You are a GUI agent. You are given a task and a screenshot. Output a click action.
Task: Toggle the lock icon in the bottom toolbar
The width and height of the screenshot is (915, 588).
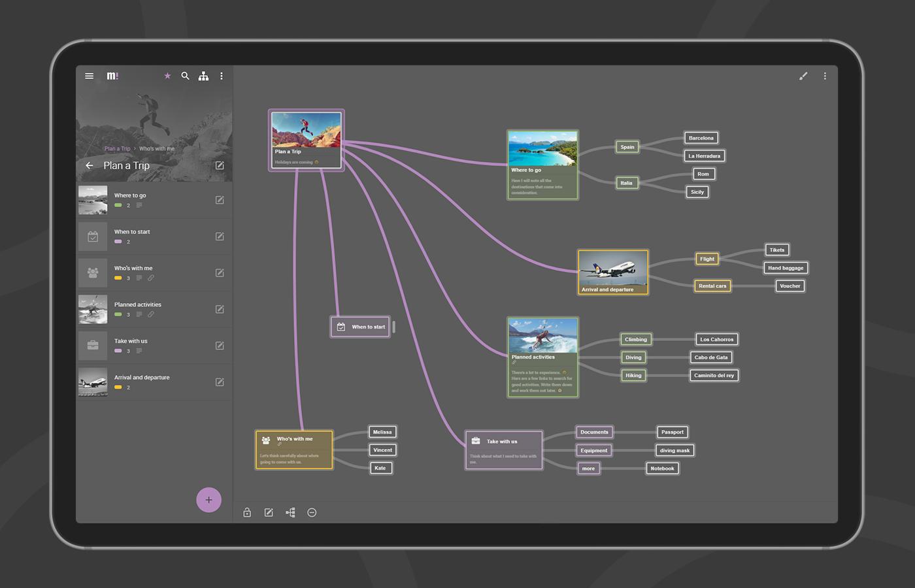pyautogui.click(x=247, y=512)
